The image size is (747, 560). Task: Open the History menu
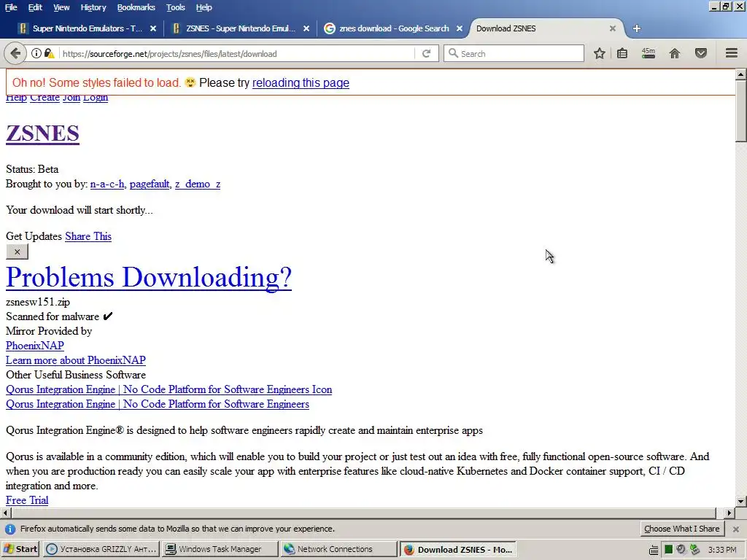(x=93, y=7)
